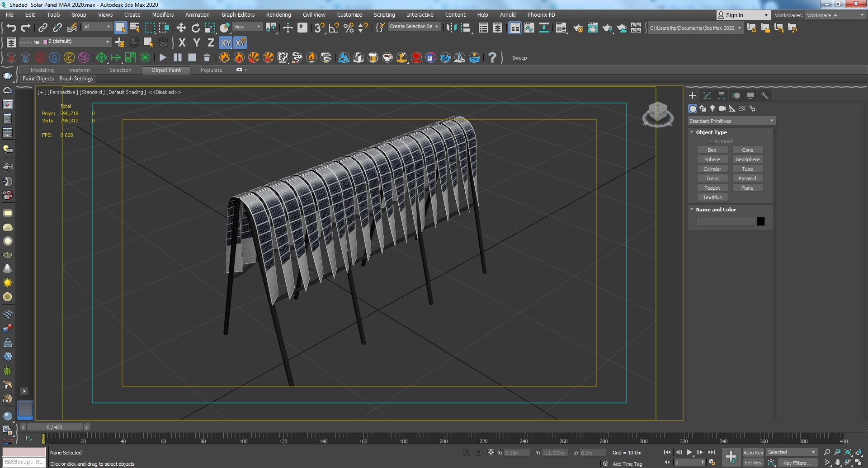Image resolution: width=868 pixels, height=468 pixels.
Task: Click the Cameras category icon
Action: point(722,108)
